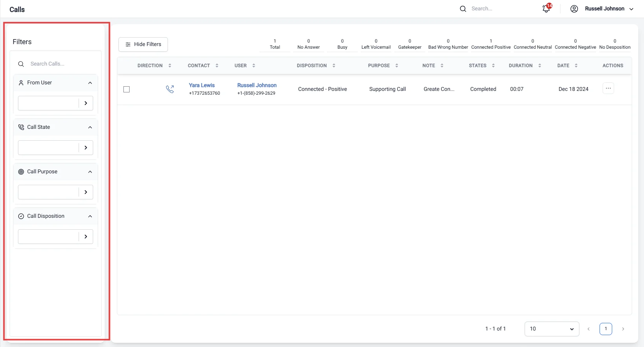
Task: Collapse the Call Disposition filter section
Action: pyautogui.click(x=90, y=216)
